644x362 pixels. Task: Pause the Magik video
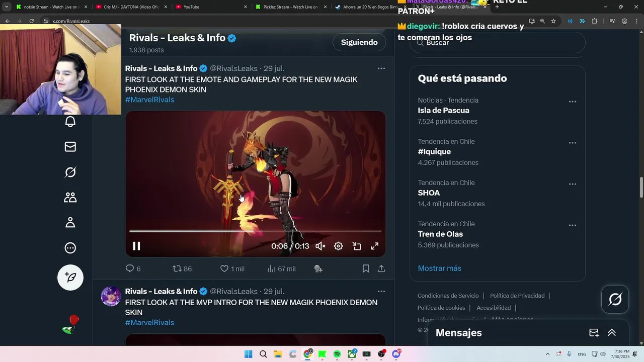136,246
